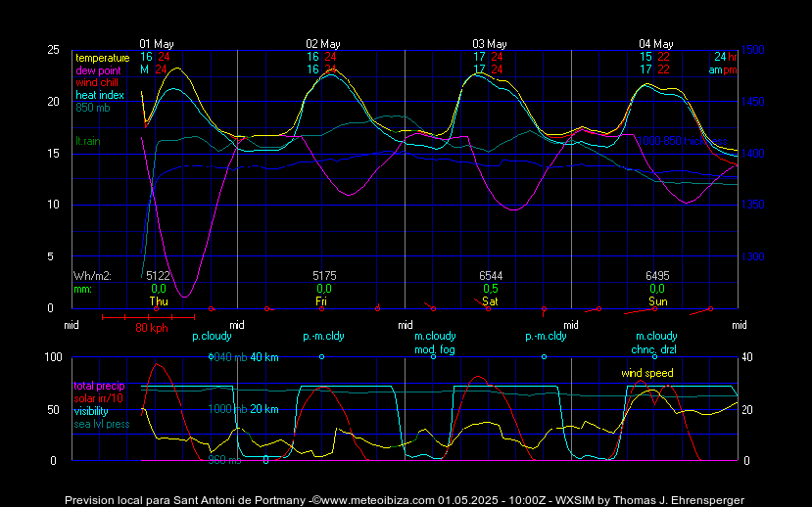The width and height of the screenshot is (812, 507).
Task: Select the "03 May" date header
Action: 490,44
